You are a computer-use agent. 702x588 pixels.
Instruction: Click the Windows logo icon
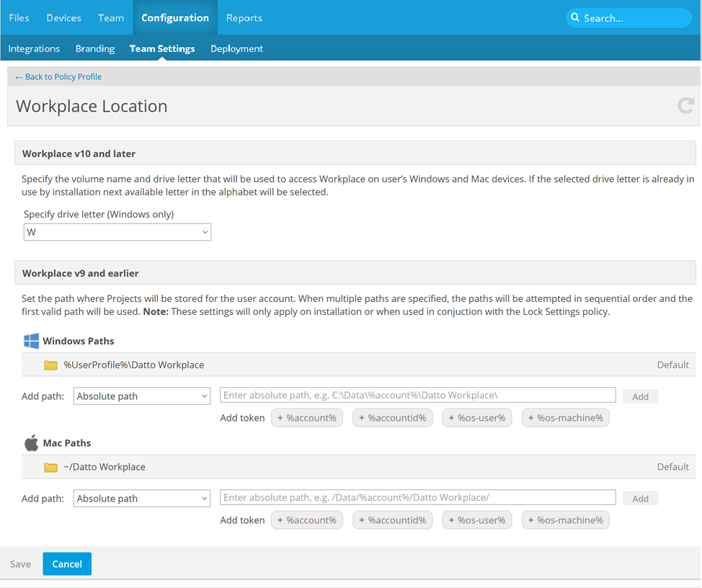pos(32,341)
